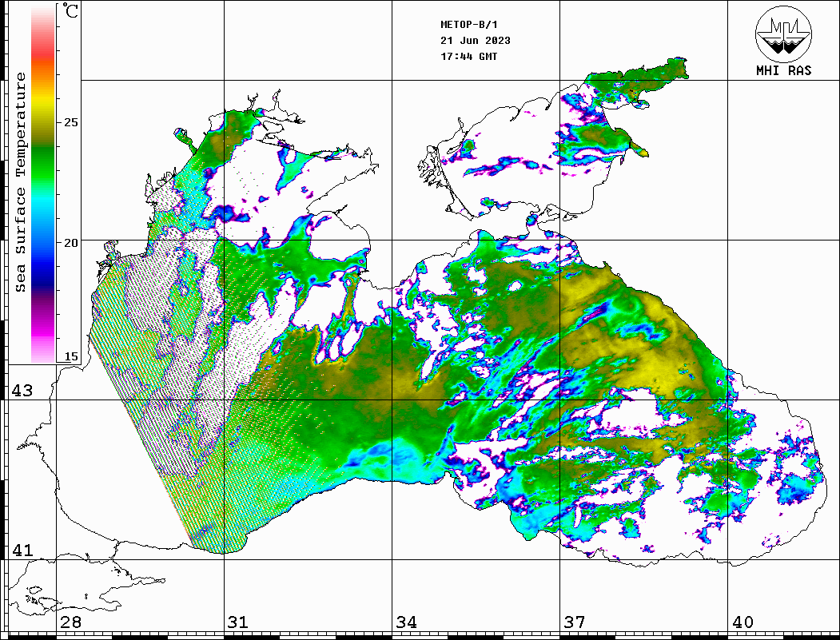Click latitude label '43'
The image size is (840, 640).
pyautogui.click(x=22, y=391)
